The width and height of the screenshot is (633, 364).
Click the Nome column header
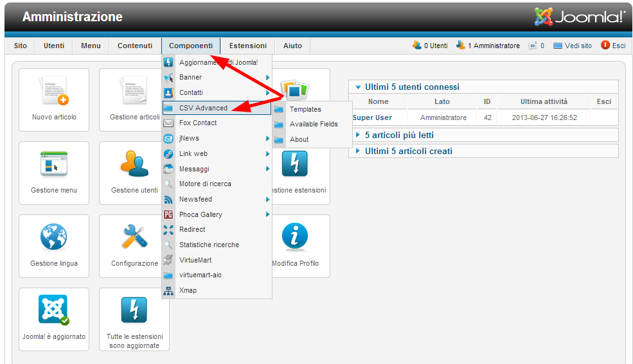379,101
